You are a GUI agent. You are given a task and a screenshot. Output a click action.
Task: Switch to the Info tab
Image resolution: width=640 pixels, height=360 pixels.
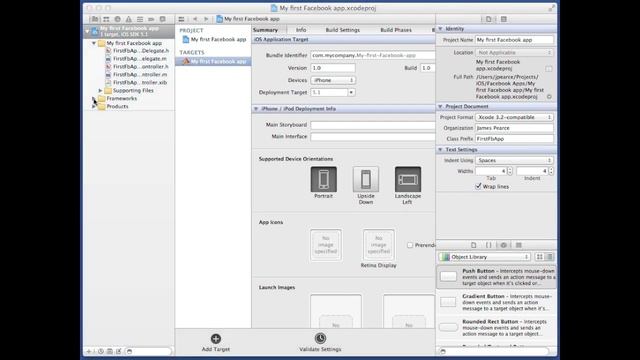[301, 30]
